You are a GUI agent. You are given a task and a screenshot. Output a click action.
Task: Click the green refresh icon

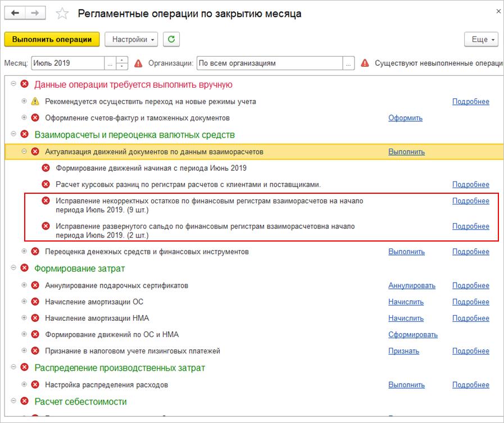click(171, 39)
